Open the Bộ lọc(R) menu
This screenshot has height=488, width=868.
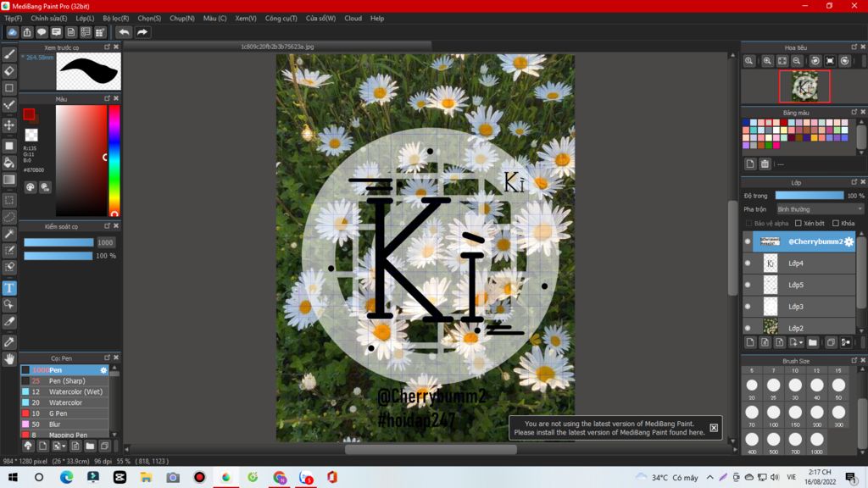tap(115, 19)
